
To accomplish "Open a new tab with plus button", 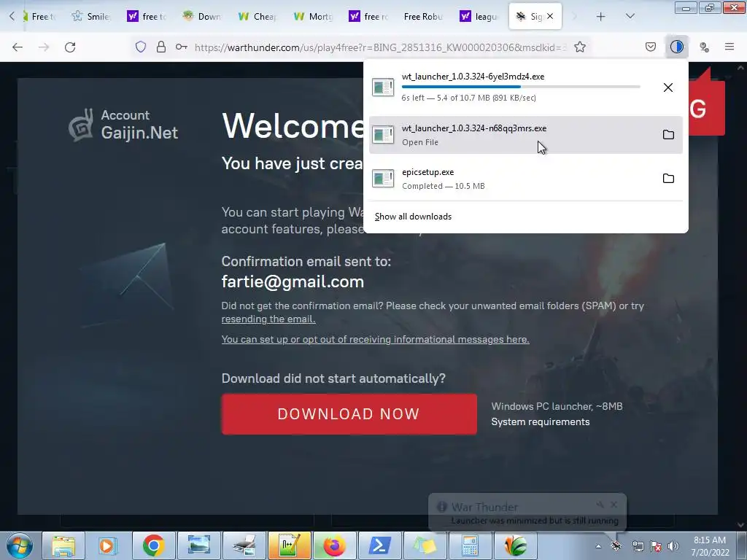I will click(601, 17).
